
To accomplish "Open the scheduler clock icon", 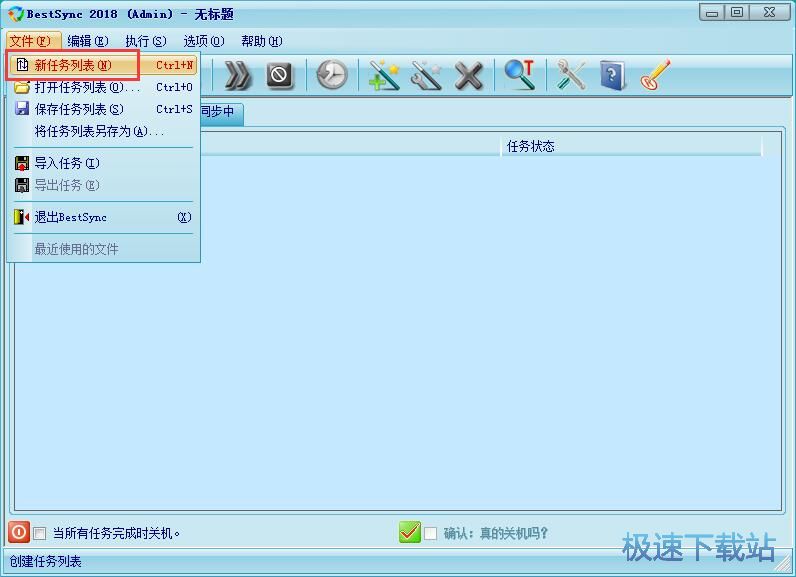I will point(332,76).
